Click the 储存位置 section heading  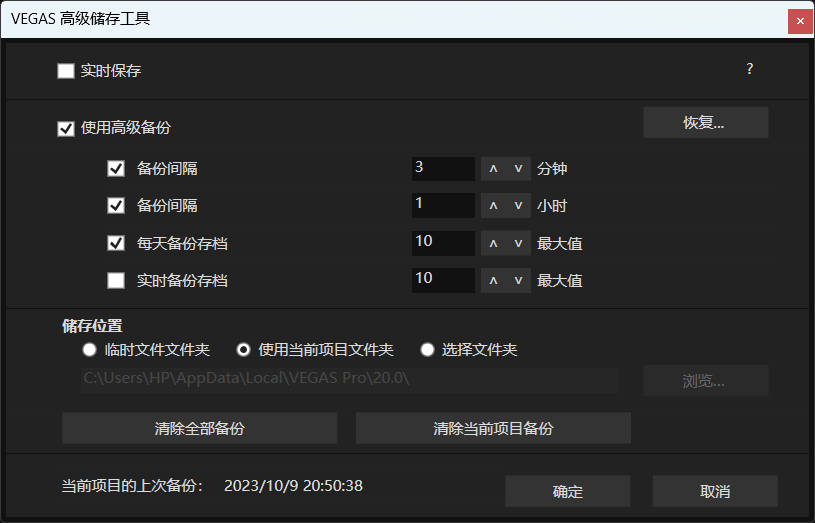point(92,326)
